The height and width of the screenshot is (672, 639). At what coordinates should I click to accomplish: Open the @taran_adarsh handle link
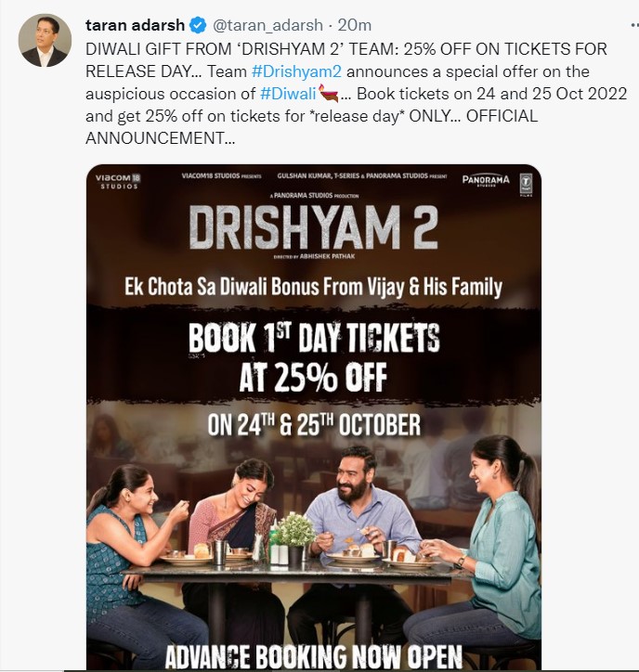[267, 25]
